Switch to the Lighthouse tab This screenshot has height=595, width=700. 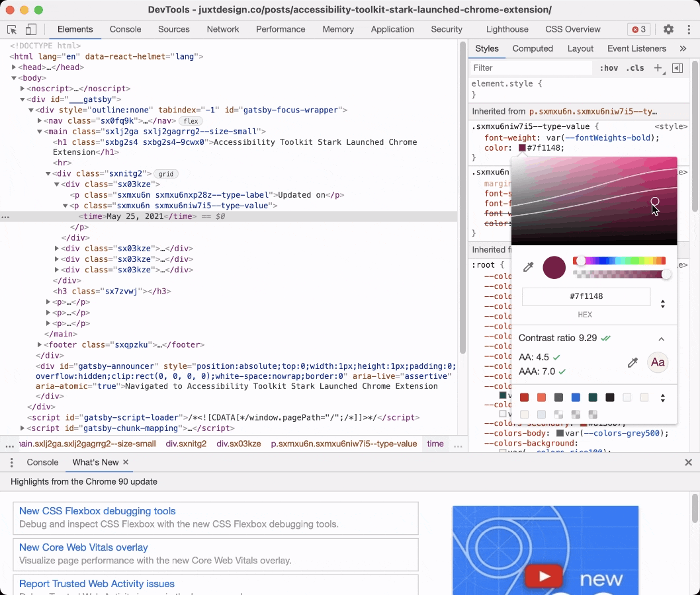(x=507, y=30)
